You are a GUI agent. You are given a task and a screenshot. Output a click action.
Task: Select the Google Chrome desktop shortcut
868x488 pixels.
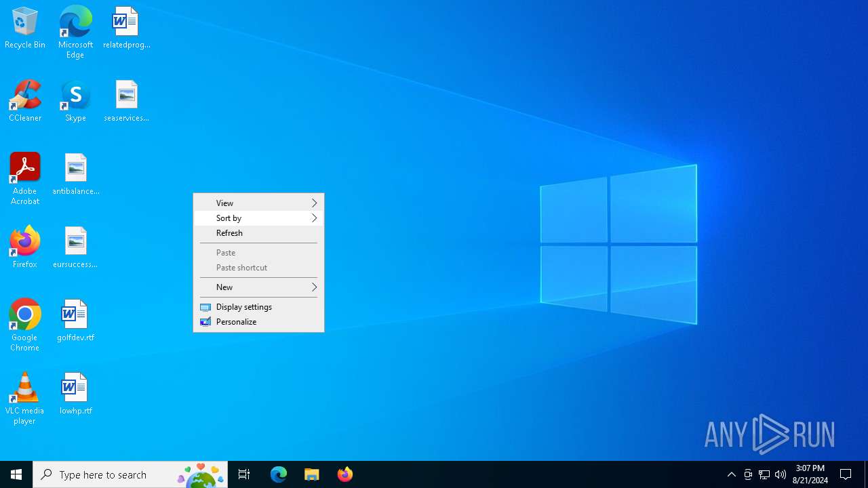25,325
